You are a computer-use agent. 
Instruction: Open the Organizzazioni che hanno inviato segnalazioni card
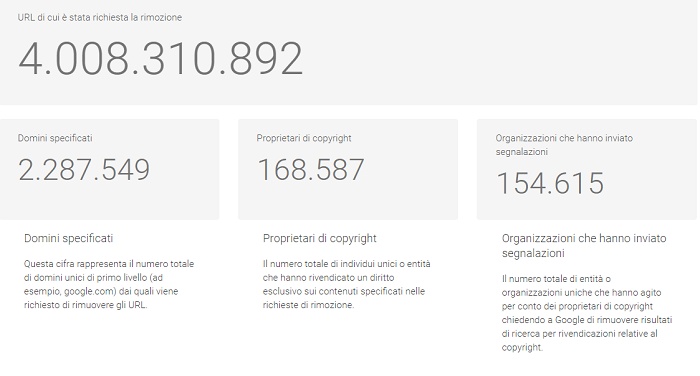[587, 169]
